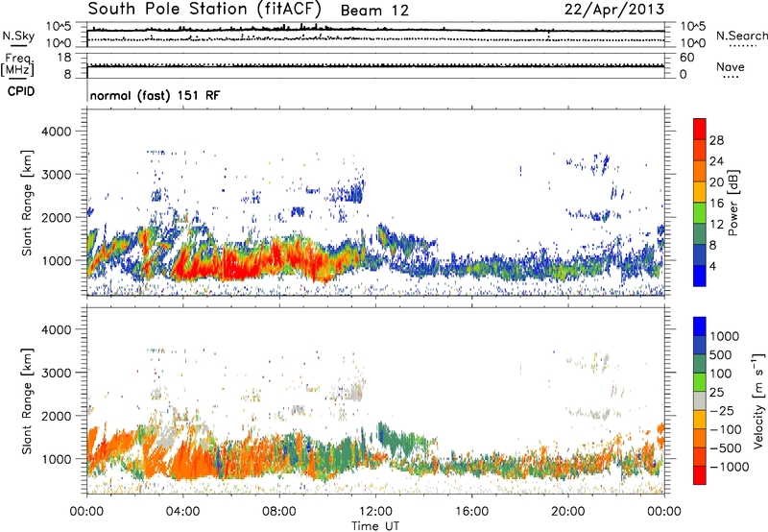Click the "Nave" legend label
768x532 pixels.
point(731,67)
